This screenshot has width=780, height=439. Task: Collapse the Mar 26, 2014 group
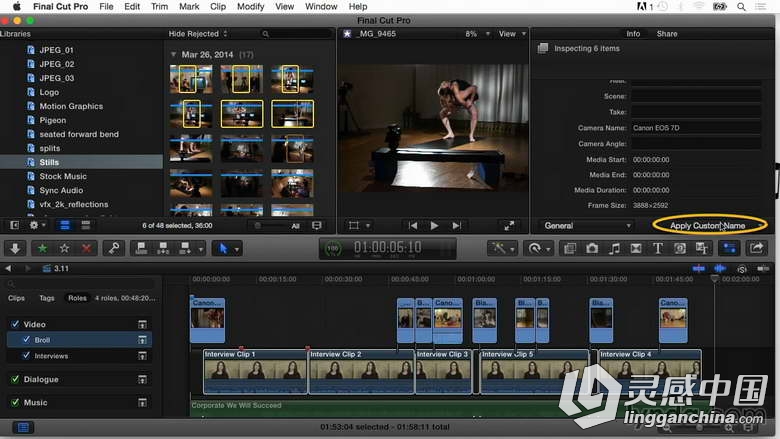tap(173, 54)
